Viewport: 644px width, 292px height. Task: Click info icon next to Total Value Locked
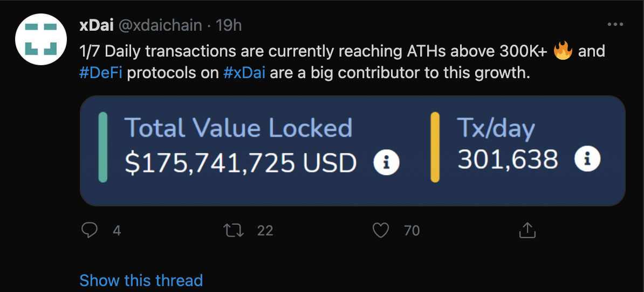386,162
